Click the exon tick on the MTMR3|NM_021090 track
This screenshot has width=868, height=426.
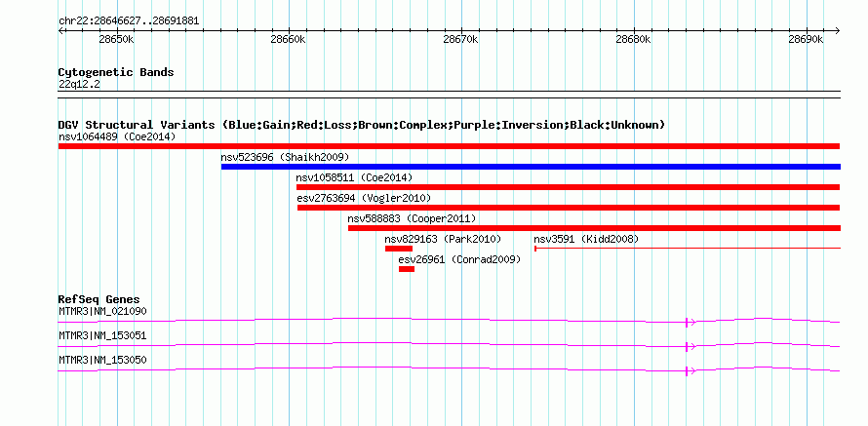(x=687, y=322)
